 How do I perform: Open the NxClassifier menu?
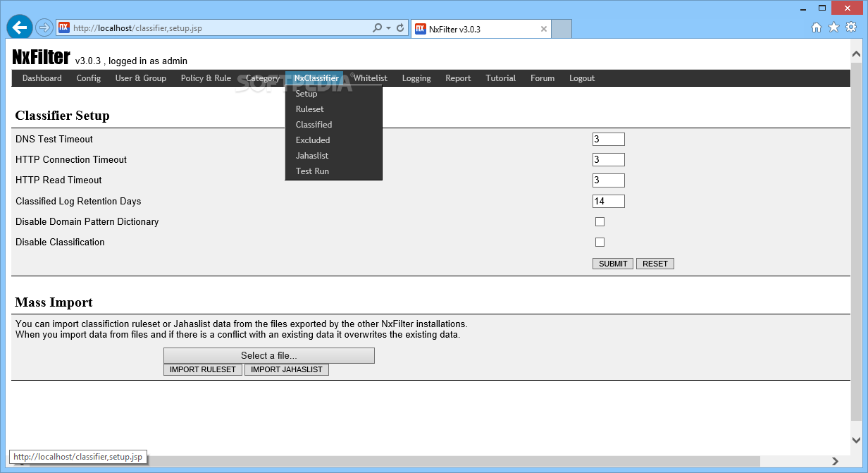pyautogui.click(x=316, y=78)
